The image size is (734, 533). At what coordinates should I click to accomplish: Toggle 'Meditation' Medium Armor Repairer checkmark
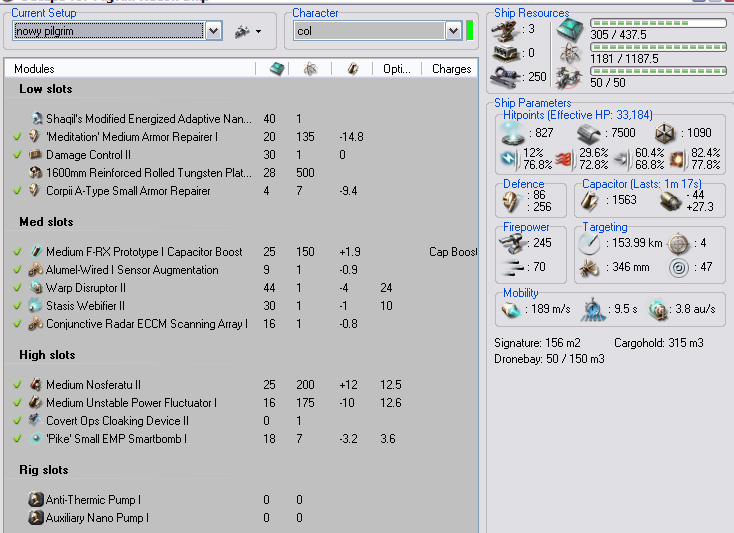pyautogui.click(x=17, y=137)
